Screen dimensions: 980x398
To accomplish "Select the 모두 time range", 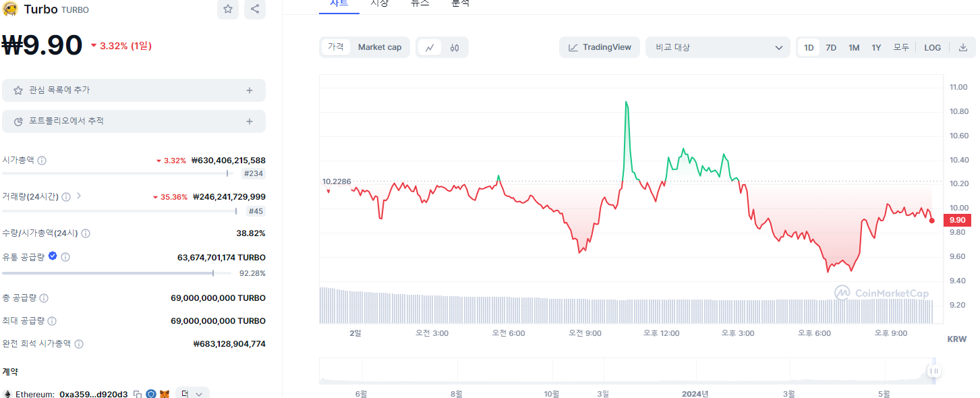I will [x=901, y=47].
